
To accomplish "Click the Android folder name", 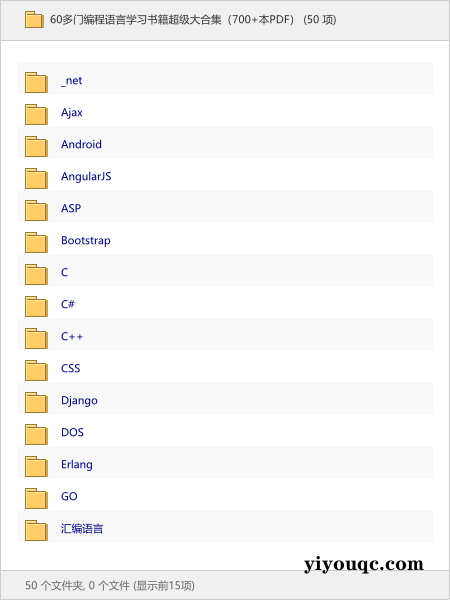I will (82, 144).
